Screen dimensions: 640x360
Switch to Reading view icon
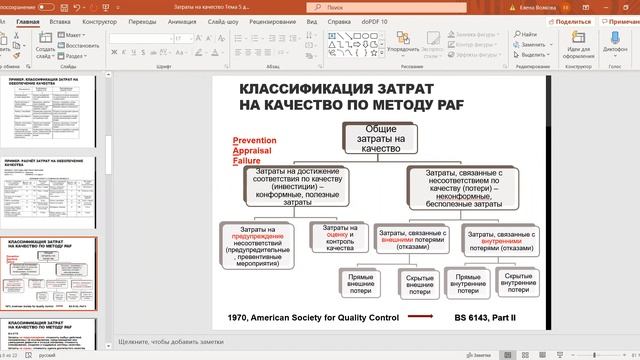point(542,355)
